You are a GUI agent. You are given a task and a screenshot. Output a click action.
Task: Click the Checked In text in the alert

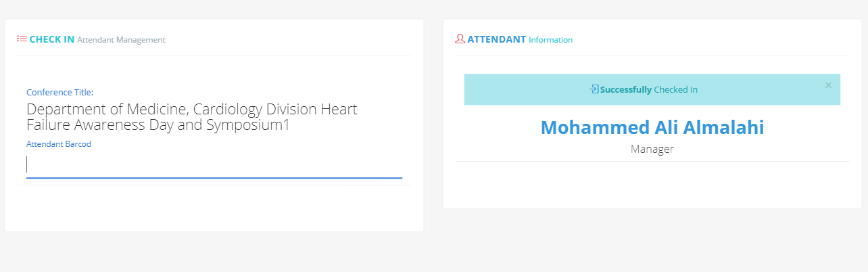click(676, 89)
